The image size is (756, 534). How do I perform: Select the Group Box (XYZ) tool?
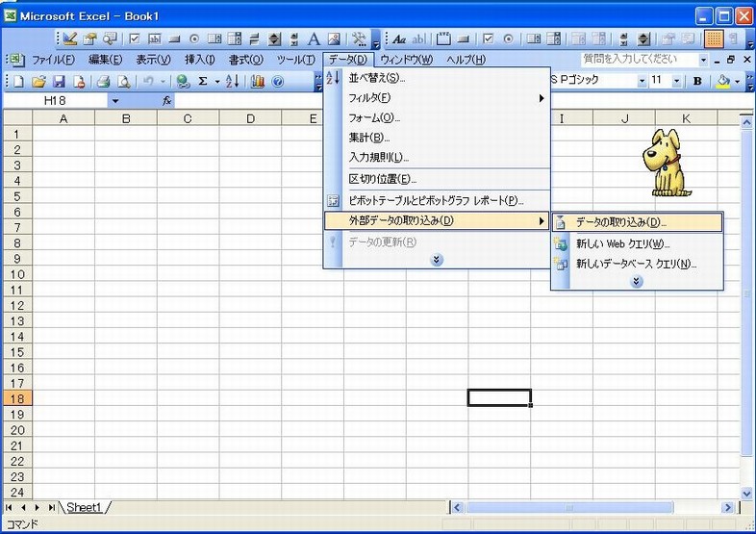coord(443,38)
